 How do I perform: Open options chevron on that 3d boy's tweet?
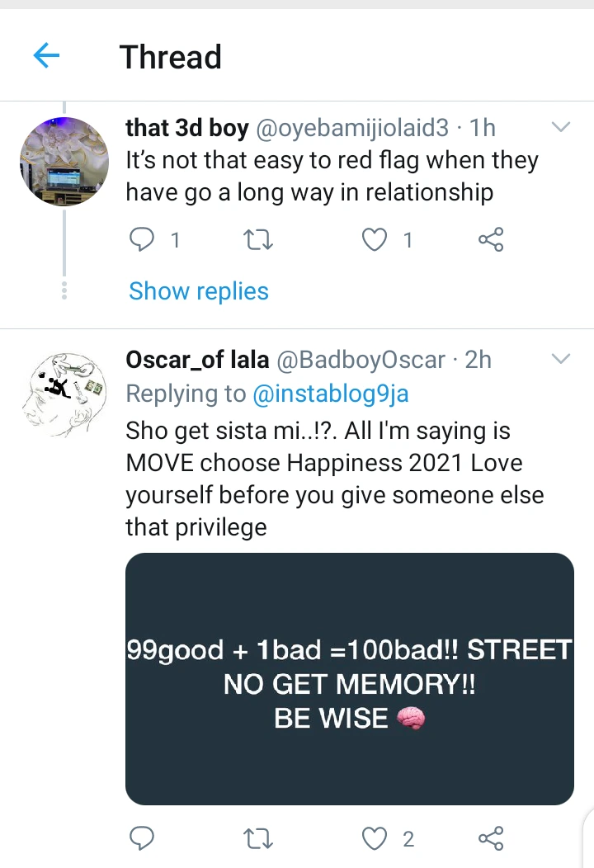560,128
